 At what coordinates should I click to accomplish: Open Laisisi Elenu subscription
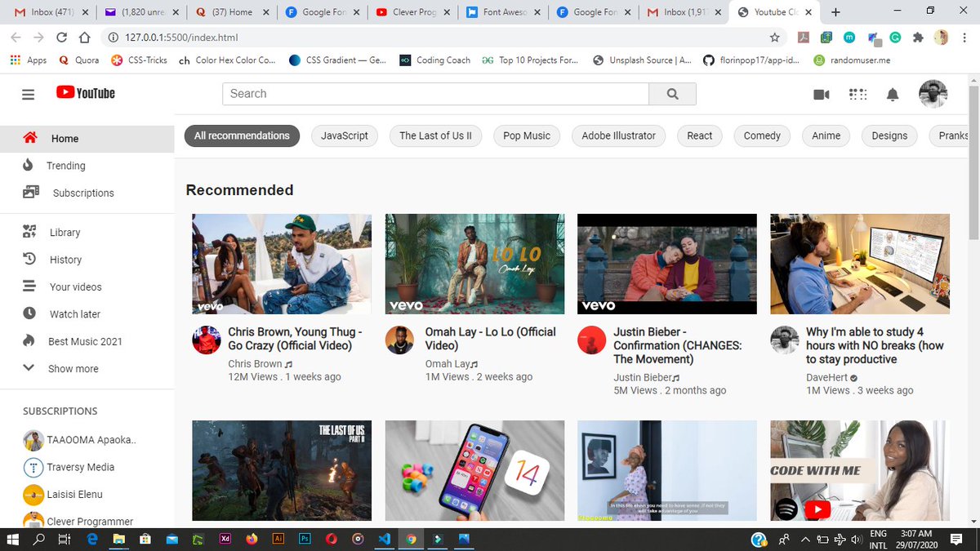coord(64,494)
